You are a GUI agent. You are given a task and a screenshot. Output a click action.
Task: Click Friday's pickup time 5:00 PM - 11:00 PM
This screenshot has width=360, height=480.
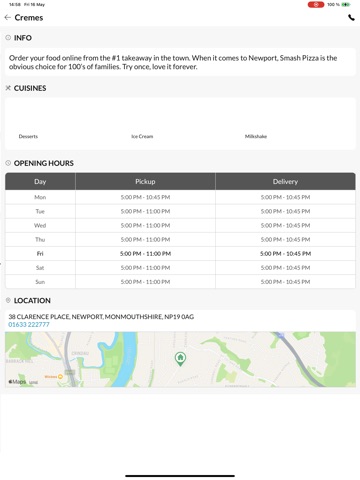[x=145, y=254]
